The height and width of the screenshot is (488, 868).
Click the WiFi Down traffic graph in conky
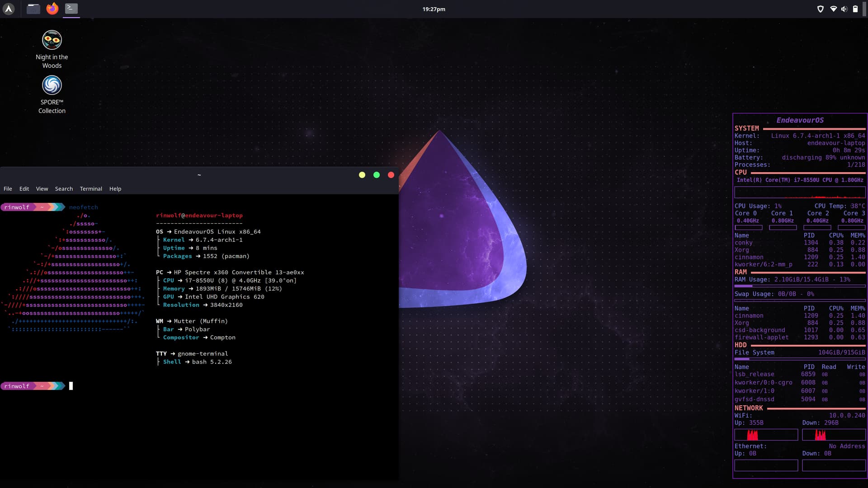tap(834, 435)
